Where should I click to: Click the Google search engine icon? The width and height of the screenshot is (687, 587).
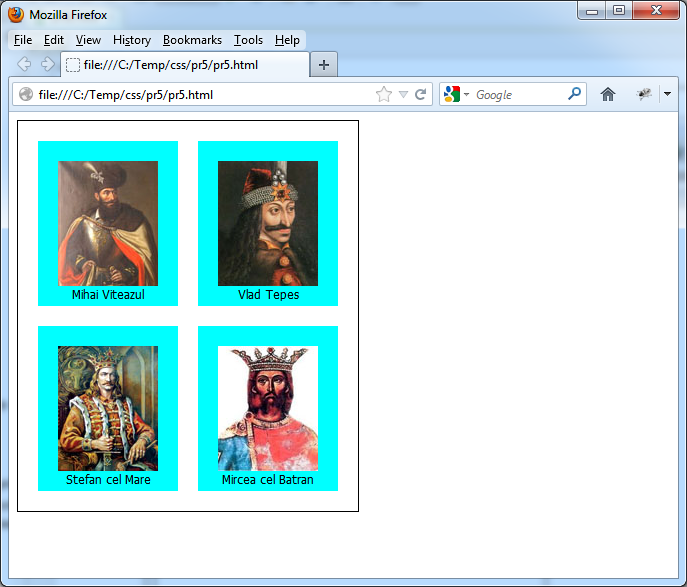[452, 94]
